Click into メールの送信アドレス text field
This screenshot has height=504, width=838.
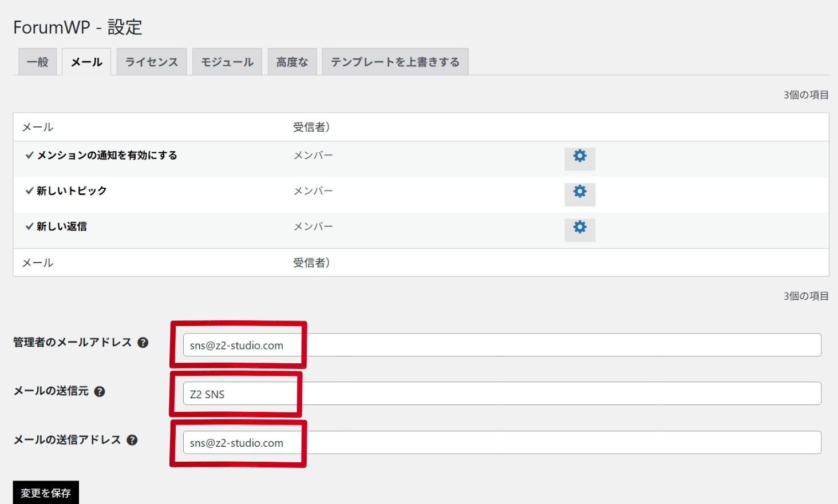(x=501, y=442)
